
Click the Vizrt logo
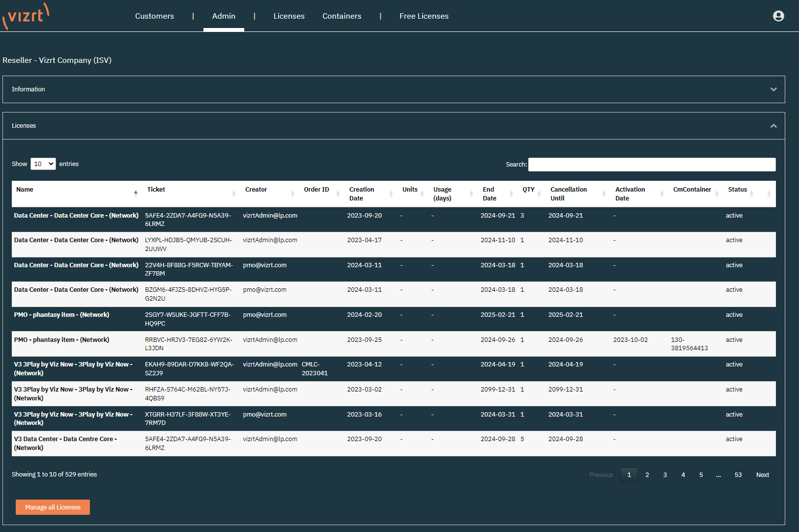pyautogui.click(x=26, y=16)
